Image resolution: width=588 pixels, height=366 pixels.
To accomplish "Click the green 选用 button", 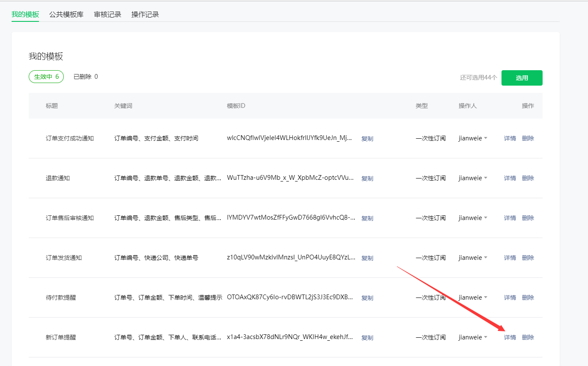I will tap(522, 78).
